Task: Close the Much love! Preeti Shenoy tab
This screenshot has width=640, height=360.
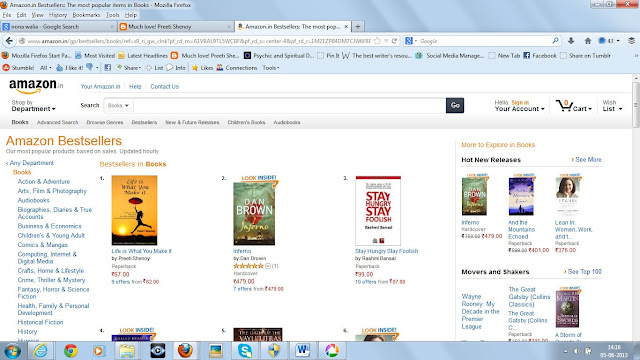Action: pyautogui.click(x=229, y=27)
